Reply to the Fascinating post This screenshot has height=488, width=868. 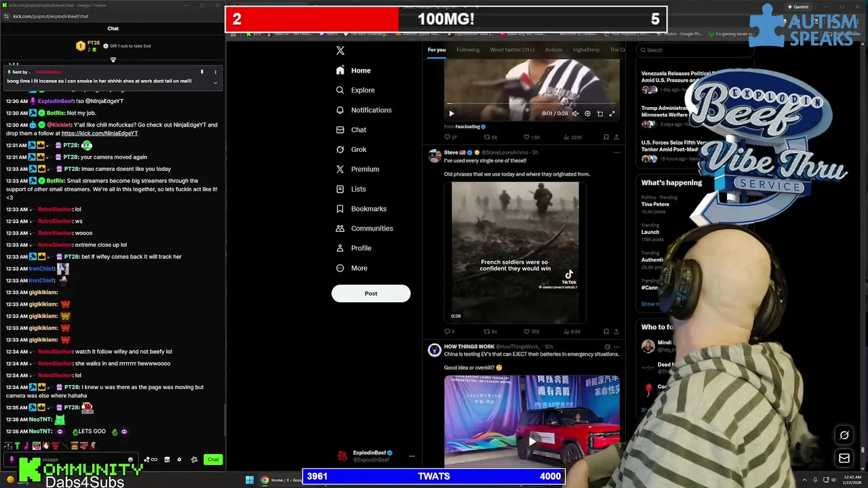pos(449,138)
